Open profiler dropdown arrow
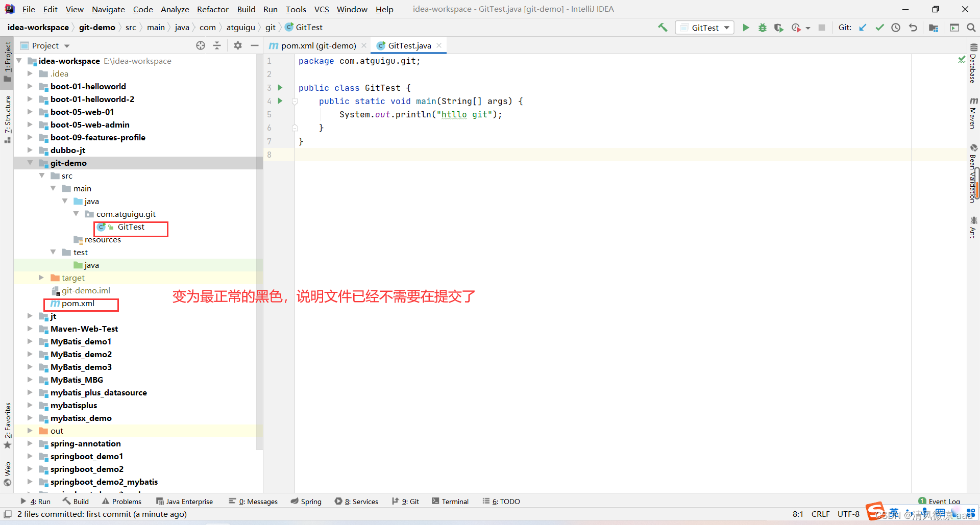Viewport: 980px width, 525px height. point(808,28)
